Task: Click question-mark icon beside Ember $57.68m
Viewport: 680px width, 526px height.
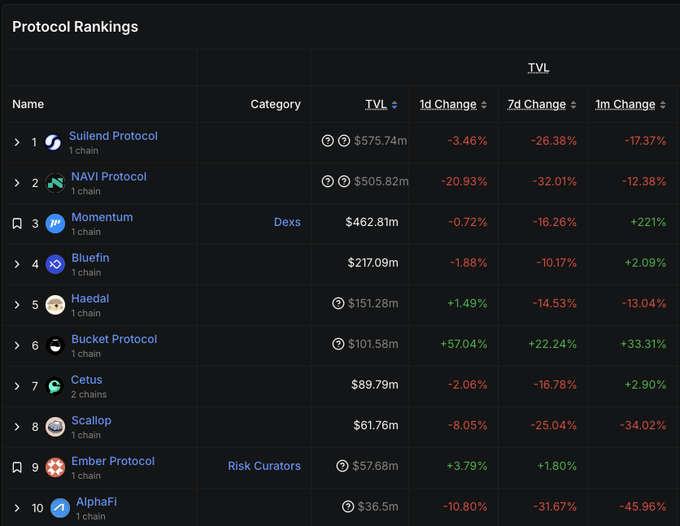Action: (x=342, y=466)
